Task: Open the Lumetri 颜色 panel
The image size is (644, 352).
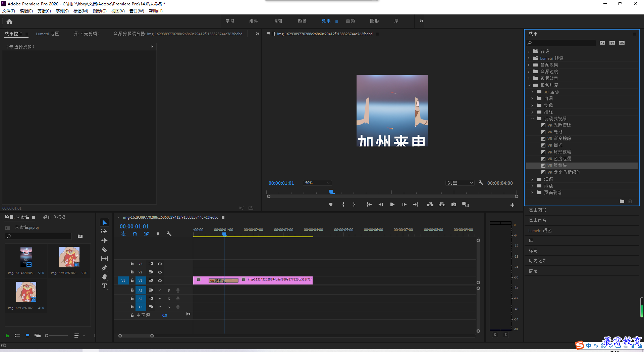Action: (540, 230)
